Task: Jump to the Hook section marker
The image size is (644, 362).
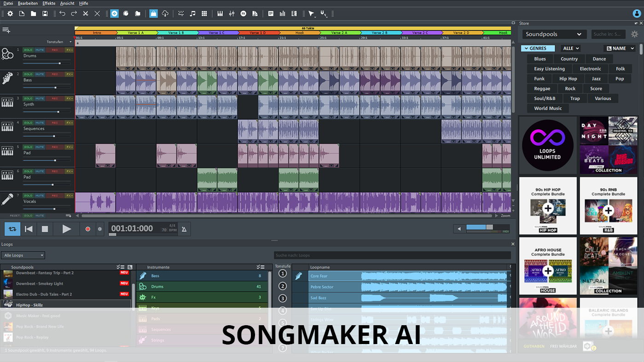Action: tap(299, 33)
